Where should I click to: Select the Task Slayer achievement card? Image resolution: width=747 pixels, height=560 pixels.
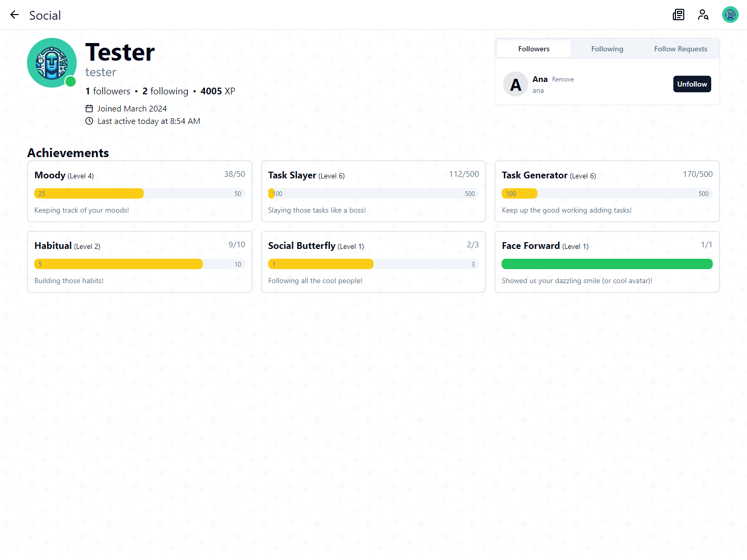[373, 191]
